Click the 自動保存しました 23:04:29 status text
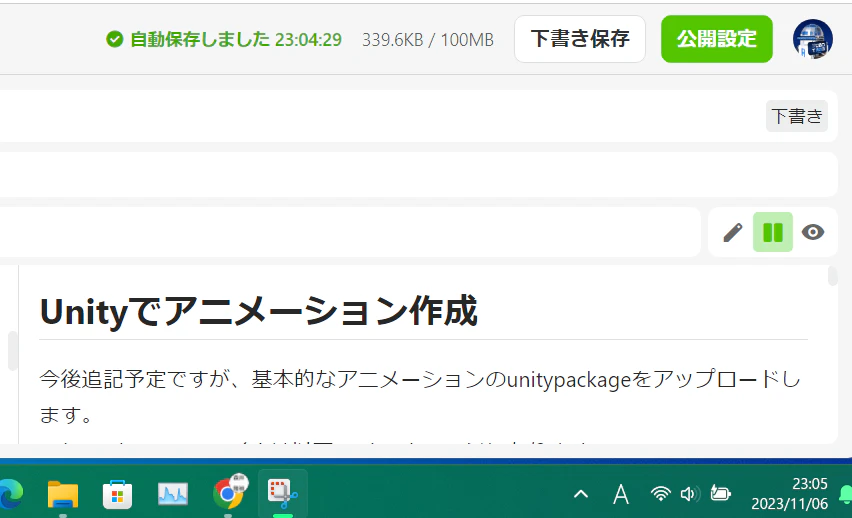The width and height of the screenshot is (852, 518). click(x=236, y=39)
